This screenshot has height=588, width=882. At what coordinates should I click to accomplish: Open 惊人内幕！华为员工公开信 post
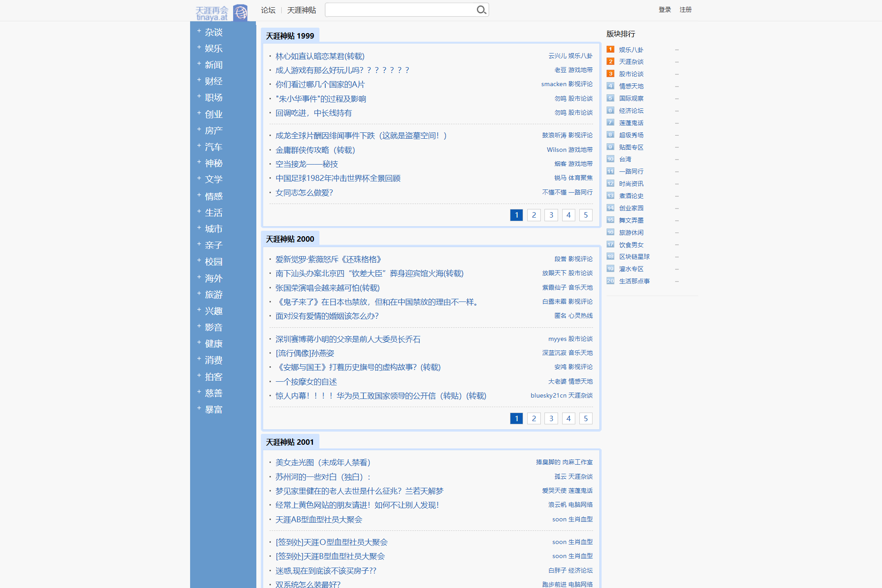[382, 396]
